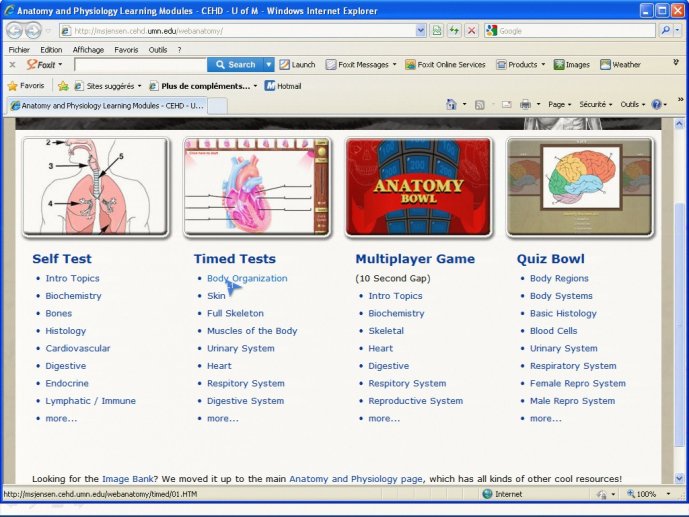Click the add to favorites bar star icon
Screen dimensions: 689x517
point(63,86)
